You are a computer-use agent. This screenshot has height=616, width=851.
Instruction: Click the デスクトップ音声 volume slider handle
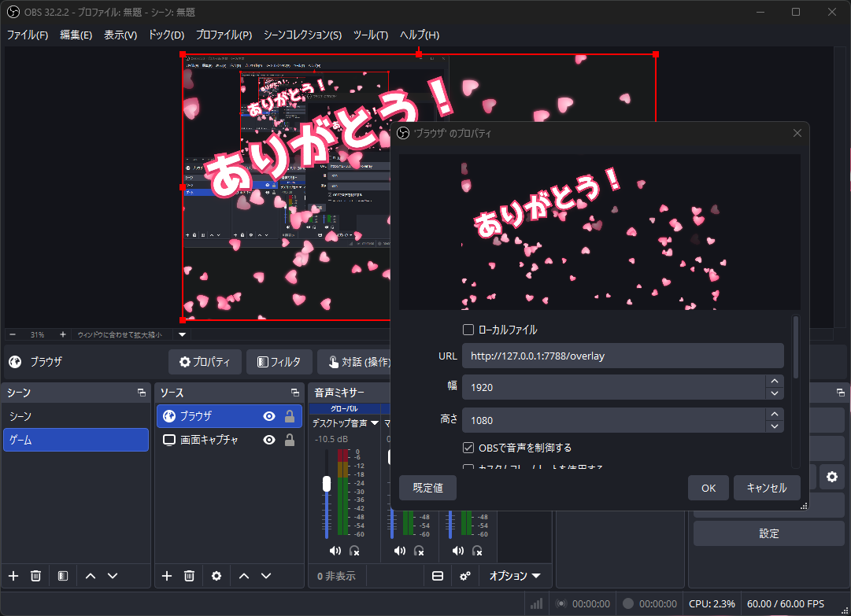(x=327, y=484)
